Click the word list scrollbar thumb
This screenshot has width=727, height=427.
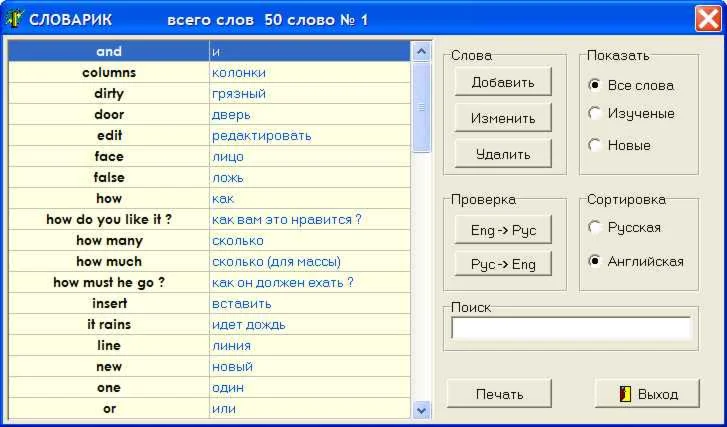click(421, 107)
